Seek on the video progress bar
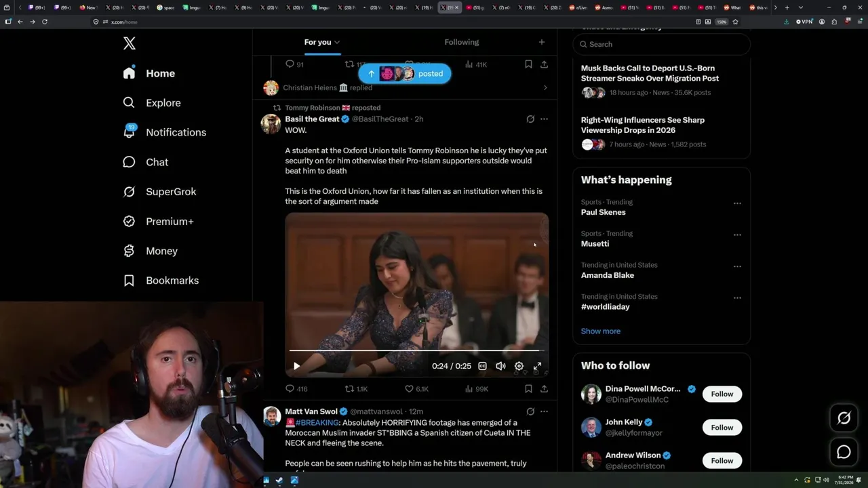Screen dimensions: 868x488 click(x=417, y=350)
